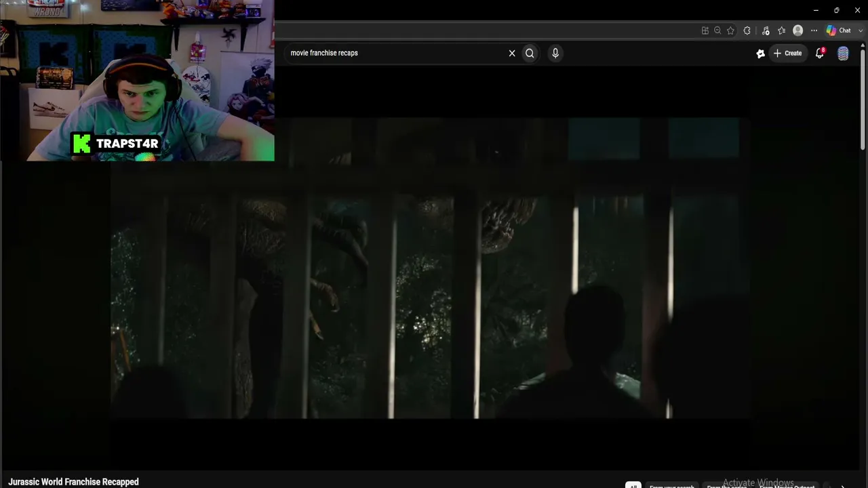Open the browser profile avatar
The height and width of the screenshot is (488, 868).
pyautogui.click(x=798, y=30)
